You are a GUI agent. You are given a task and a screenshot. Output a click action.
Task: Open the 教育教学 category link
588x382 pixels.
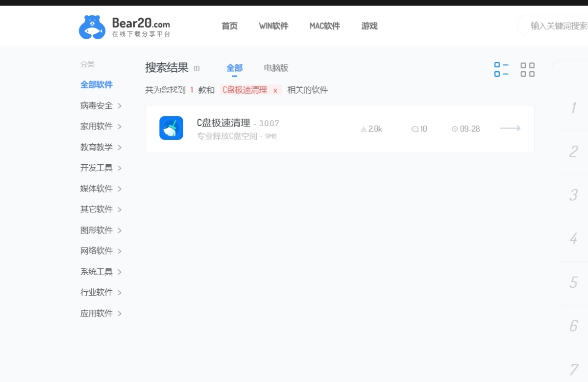97,147
